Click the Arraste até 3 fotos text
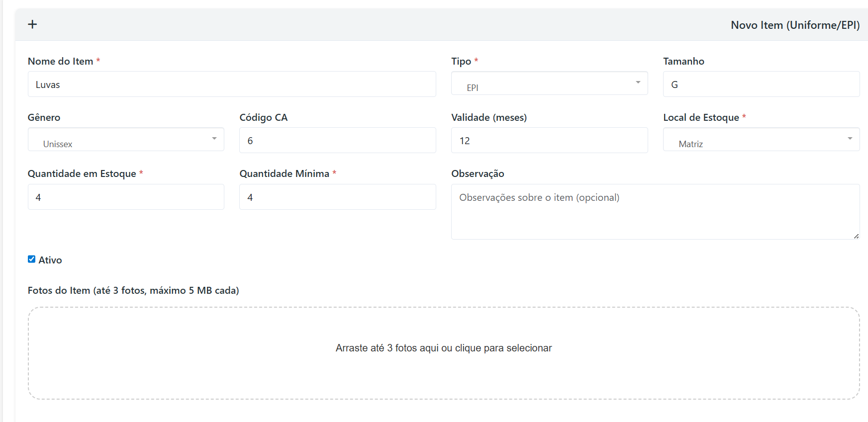The image size is (868, 422). point(443,348)
